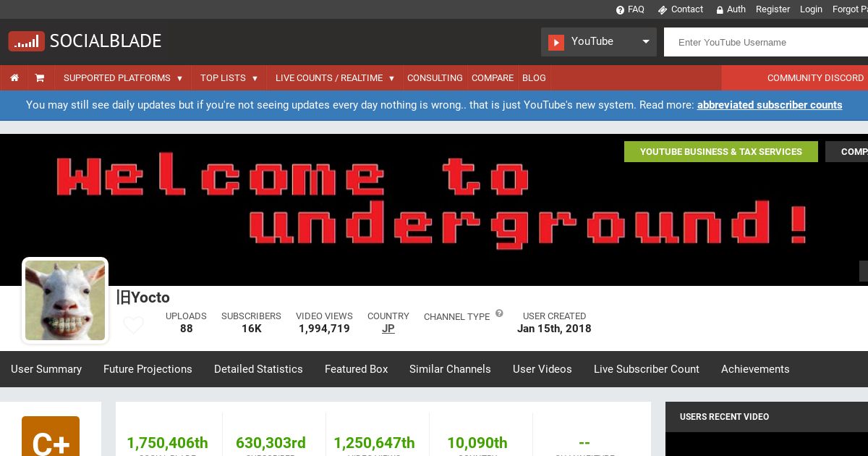Click the 1,250,647th video views rank
868x456 pixels.
374,442
